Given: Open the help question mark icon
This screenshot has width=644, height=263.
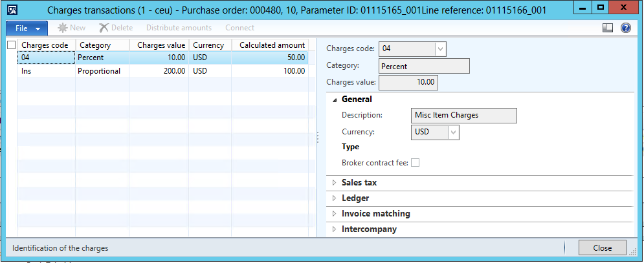Looking at the screenshot, I should tap(625, 28).
